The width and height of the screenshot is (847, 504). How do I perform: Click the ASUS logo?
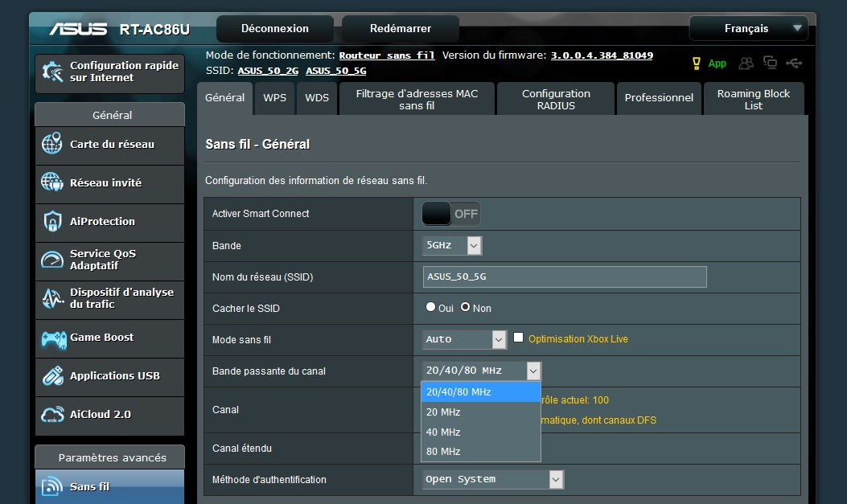(x=79, y=29)
